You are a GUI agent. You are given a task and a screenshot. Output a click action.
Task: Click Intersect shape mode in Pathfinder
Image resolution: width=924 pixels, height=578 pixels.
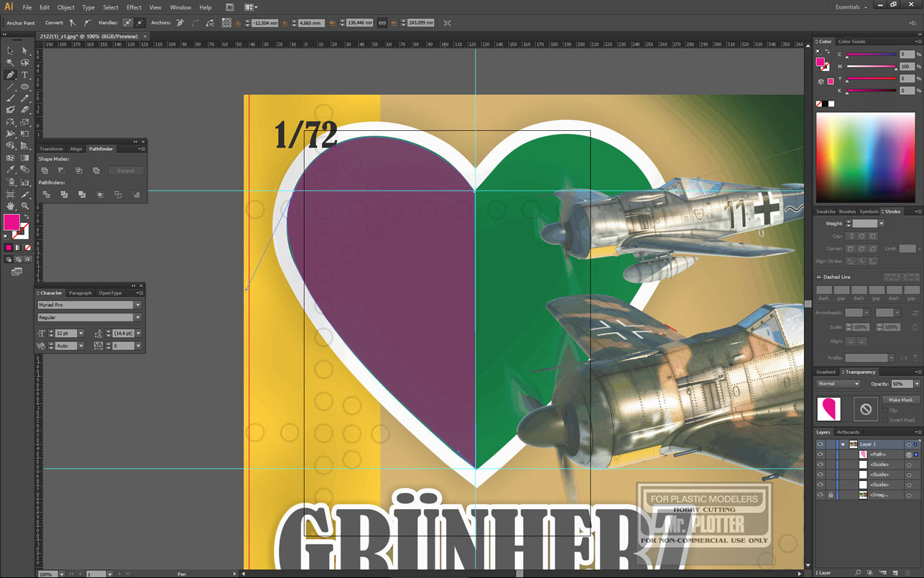click(x=78, y=170)
